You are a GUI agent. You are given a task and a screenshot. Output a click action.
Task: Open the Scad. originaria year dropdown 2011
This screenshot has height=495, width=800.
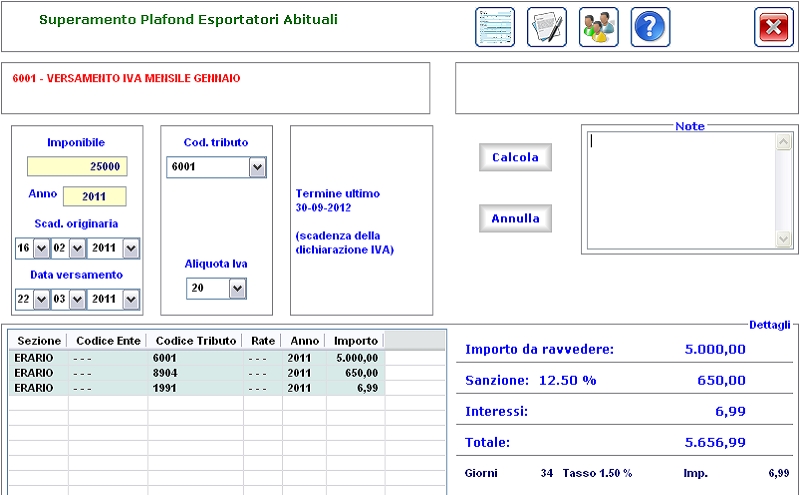point(131,249)
